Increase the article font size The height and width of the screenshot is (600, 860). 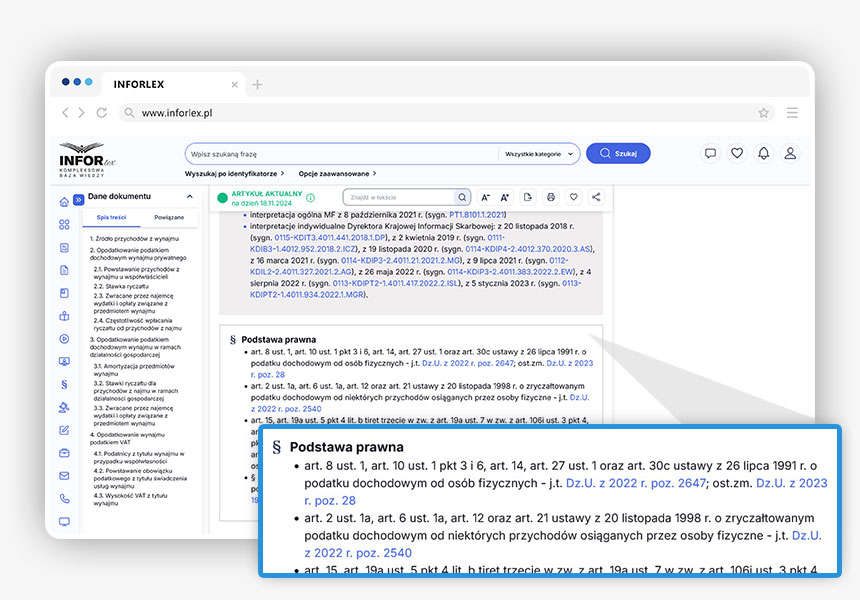tap(505, 197)
